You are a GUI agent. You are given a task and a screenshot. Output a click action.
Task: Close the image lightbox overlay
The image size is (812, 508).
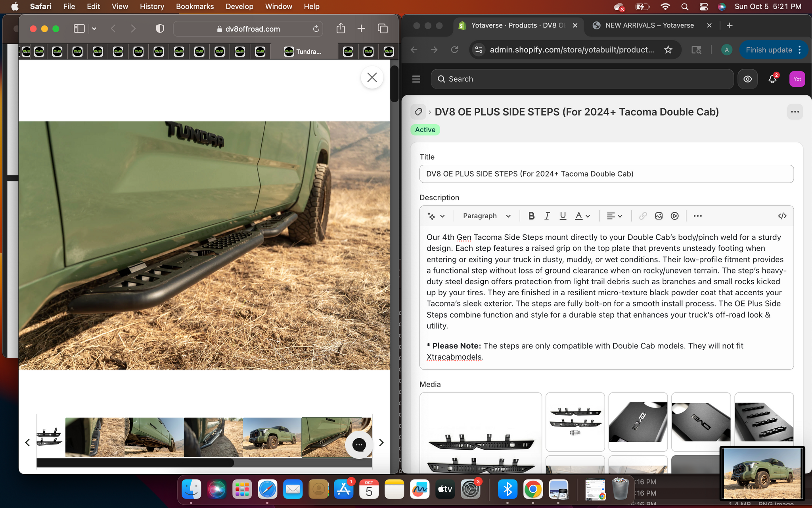point(372,77)
